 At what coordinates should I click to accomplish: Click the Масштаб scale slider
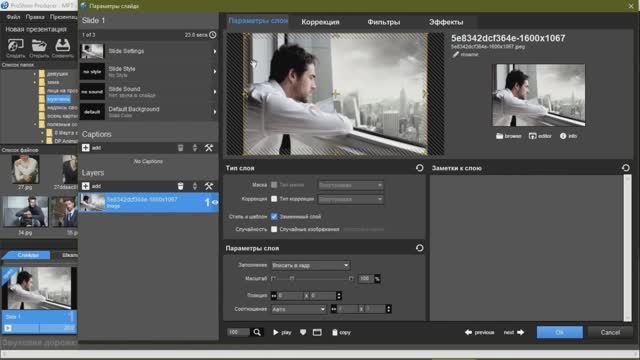click(x=312, y=279)
